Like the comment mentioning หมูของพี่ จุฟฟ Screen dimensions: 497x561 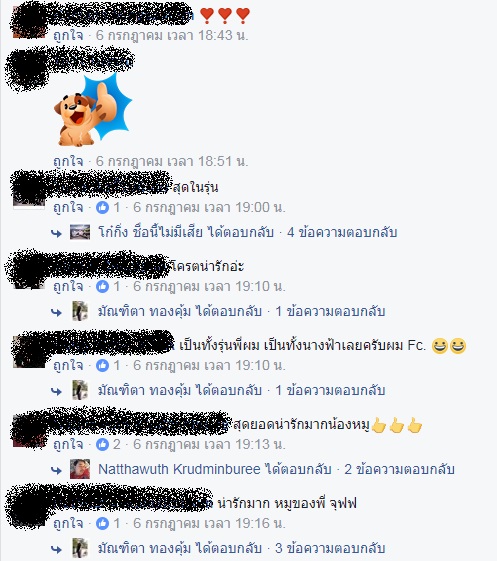tap(68, 523)
